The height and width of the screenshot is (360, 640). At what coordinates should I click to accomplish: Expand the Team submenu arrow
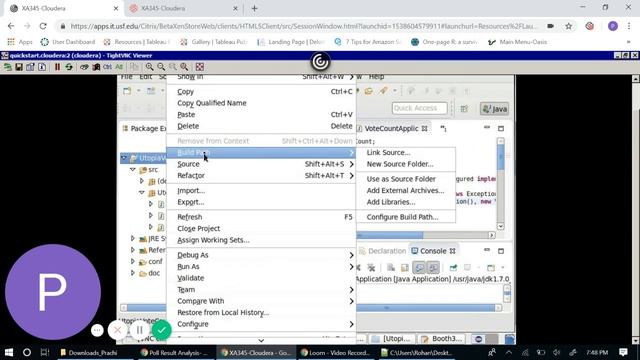(351, 290)
